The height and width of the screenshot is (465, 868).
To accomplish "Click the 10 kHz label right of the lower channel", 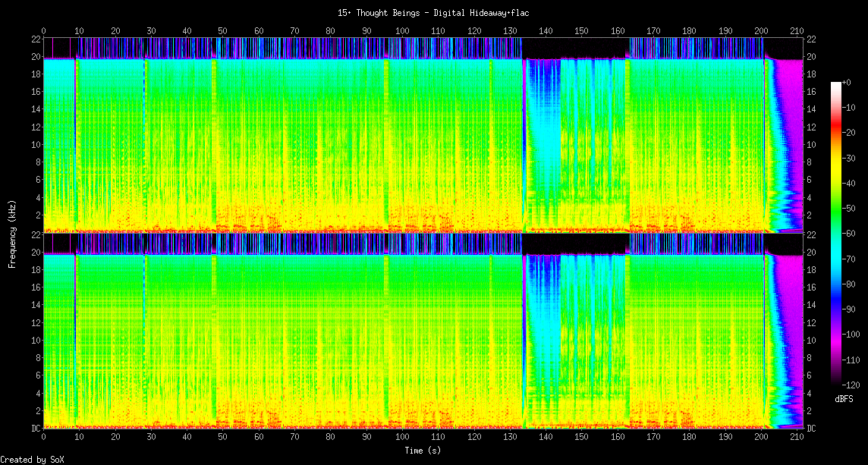I will point(810,340).
